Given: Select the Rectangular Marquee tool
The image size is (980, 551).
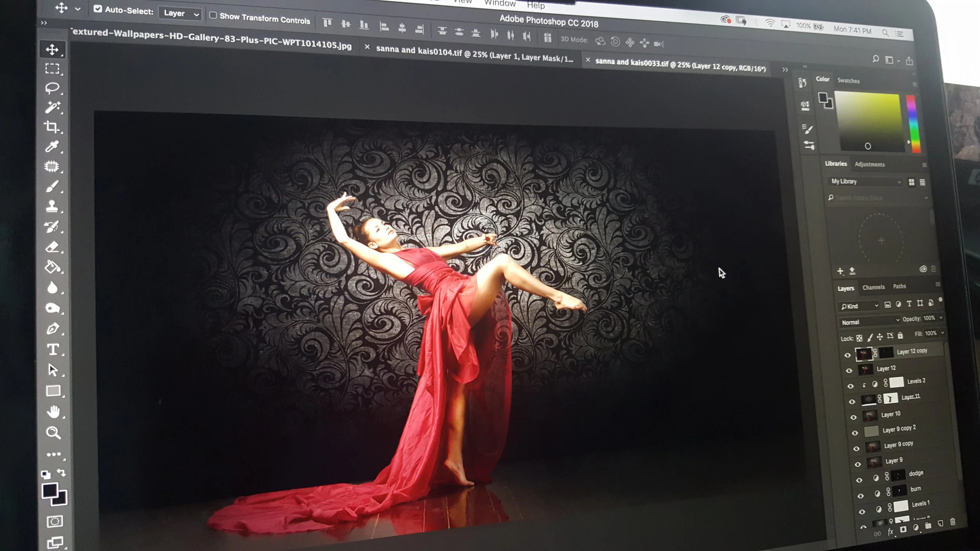Looking at the screenshot, I should 52,69.
